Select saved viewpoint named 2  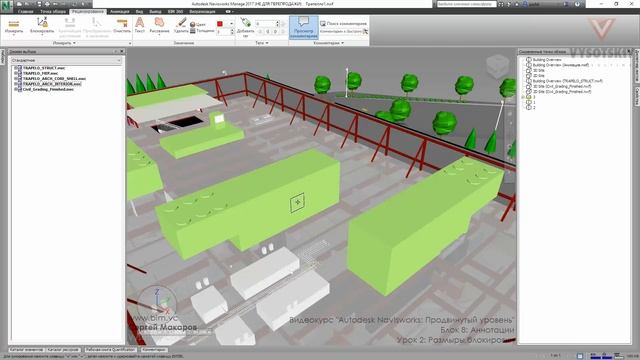pyautogui.click(x=534, y=108)
